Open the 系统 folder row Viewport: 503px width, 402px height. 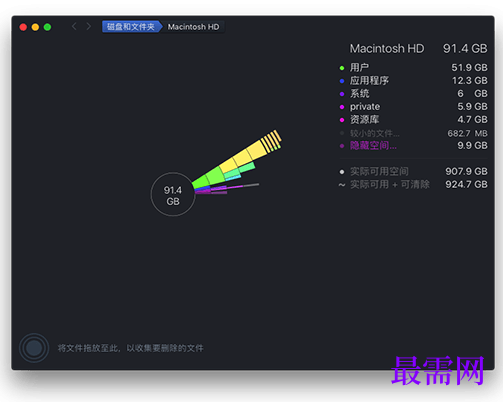413,94
